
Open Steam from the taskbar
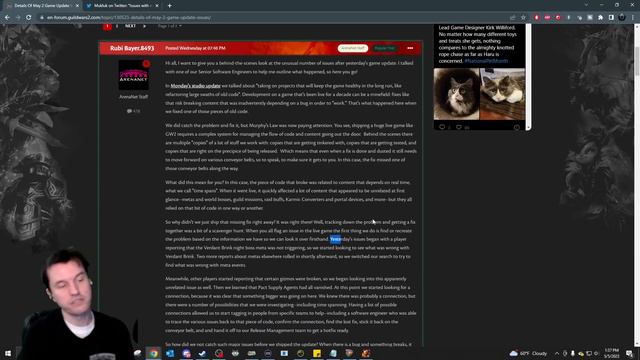pyautogui.click(x=202, y=353)
